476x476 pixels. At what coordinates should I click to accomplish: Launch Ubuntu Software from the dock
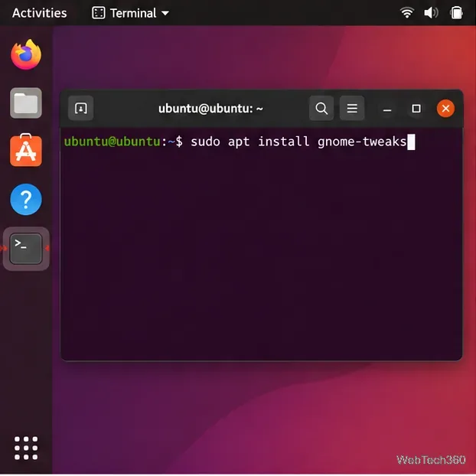pyautogui.click(x=26, y=150)
